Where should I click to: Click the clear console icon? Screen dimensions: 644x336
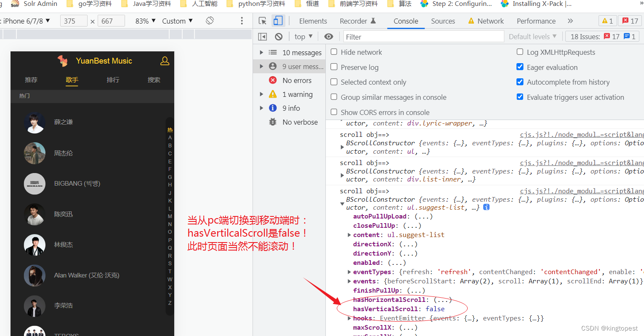tap(278, 36)
